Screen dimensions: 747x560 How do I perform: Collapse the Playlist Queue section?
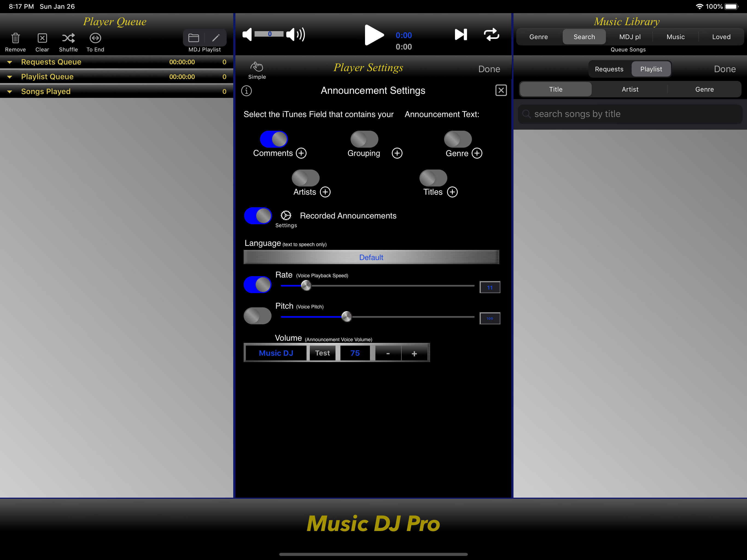10,77
